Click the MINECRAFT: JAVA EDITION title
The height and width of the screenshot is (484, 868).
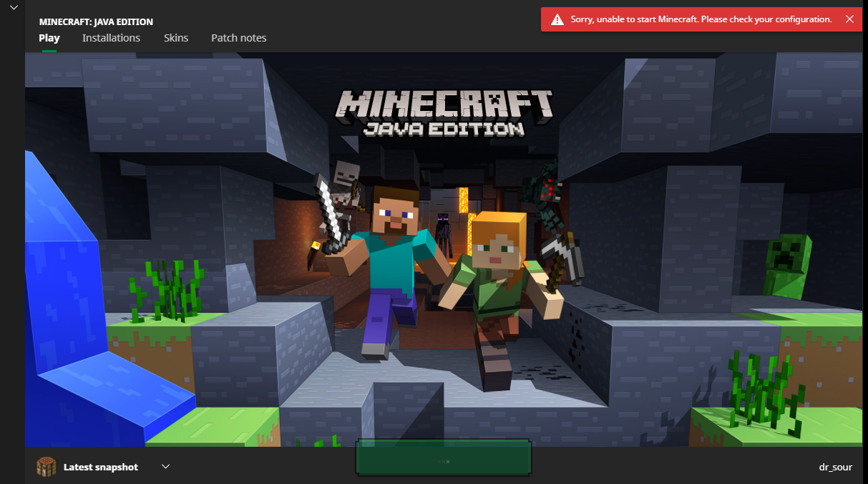tap(96, 22)
